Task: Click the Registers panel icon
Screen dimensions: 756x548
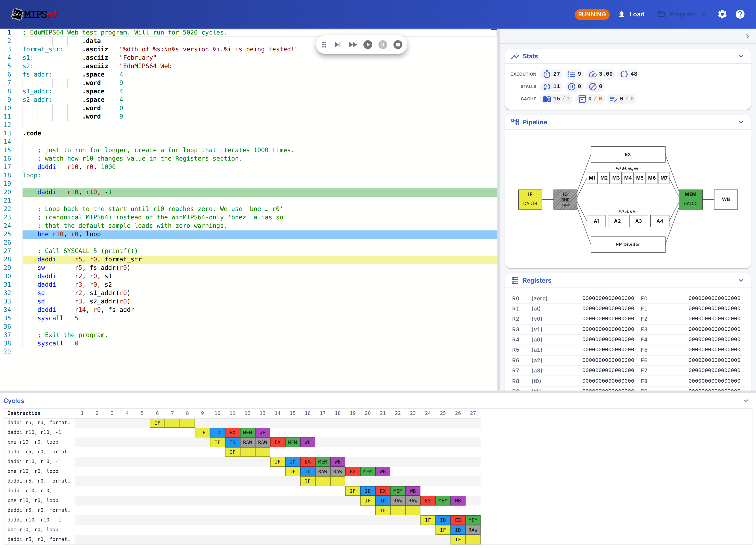Action: tap(515, 280)
